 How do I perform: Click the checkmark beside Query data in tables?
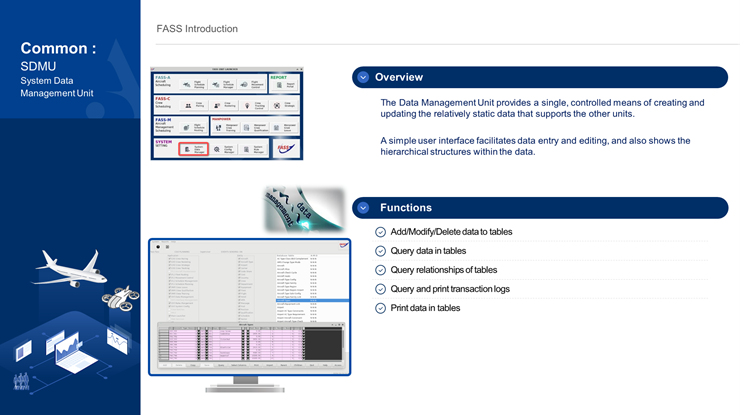(380, 251)
